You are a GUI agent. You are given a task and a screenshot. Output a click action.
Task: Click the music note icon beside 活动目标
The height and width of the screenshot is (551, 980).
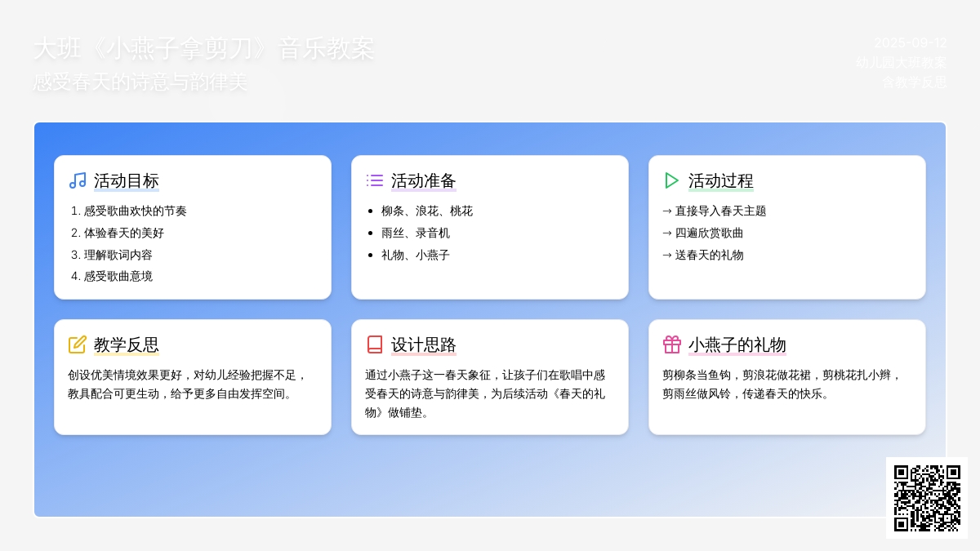78,180
